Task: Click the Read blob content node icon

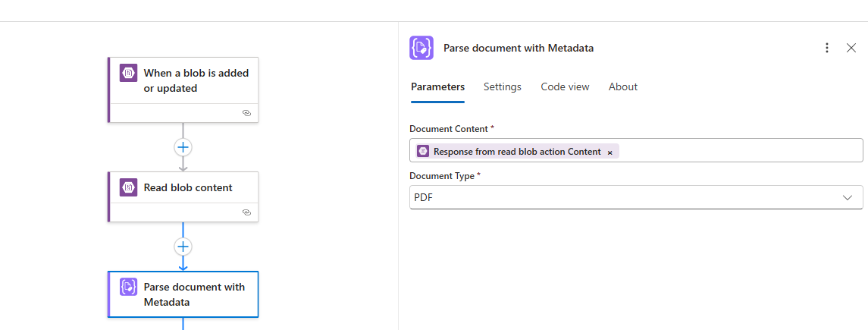Action: 128,187
